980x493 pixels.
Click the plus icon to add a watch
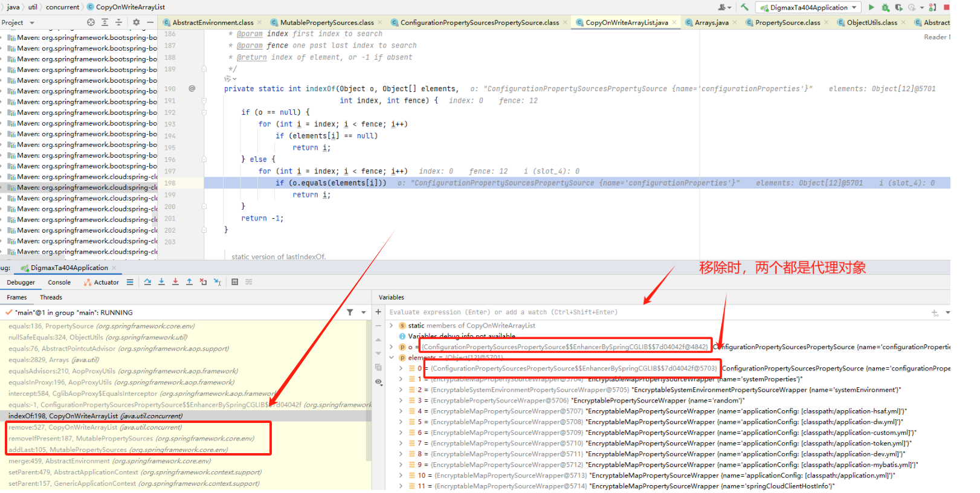click(x=378, y=312)
